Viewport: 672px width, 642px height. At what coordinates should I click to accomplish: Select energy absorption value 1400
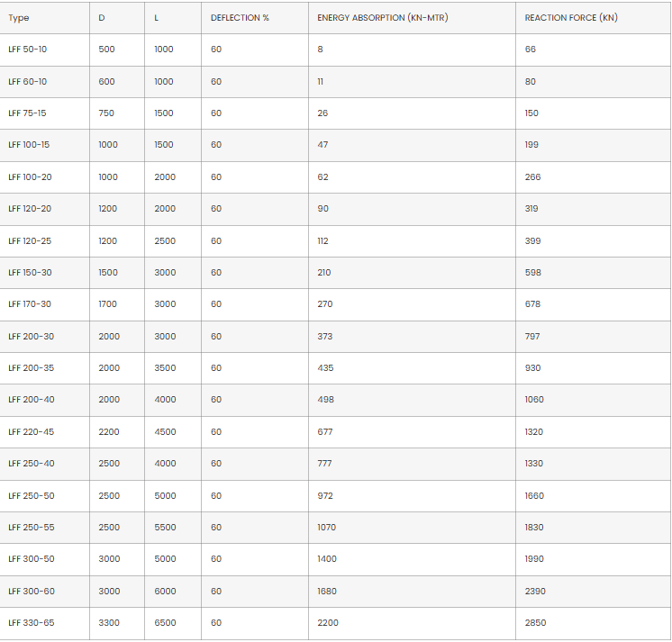327,559
